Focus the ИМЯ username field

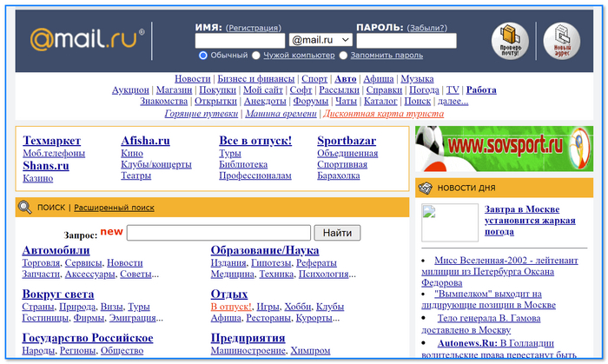pyautogui.click(x=240, y=41)
